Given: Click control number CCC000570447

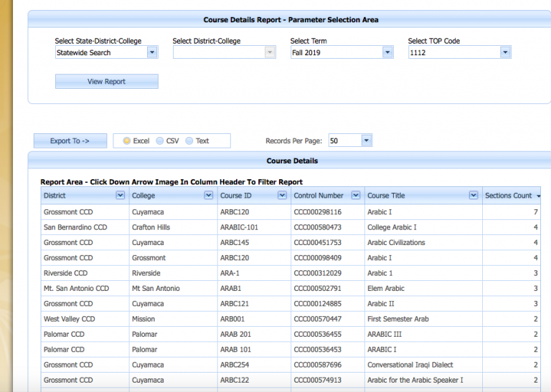Looking at the screenshot, I should (x=317, y=319).
